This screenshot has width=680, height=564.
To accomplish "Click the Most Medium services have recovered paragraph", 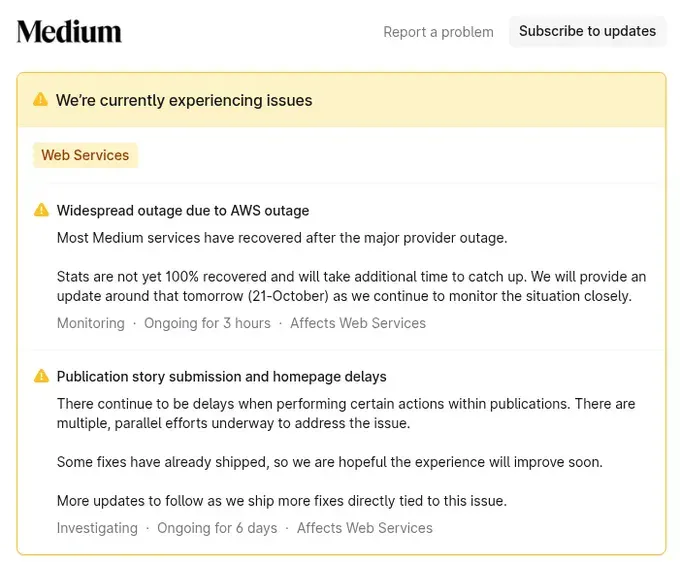I will point(282,238).
